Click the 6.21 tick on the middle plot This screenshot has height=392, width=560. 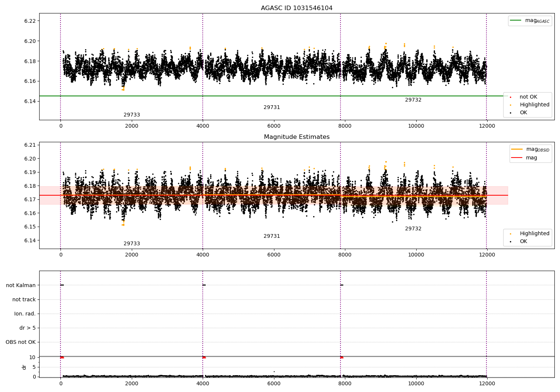pos(30,145)
